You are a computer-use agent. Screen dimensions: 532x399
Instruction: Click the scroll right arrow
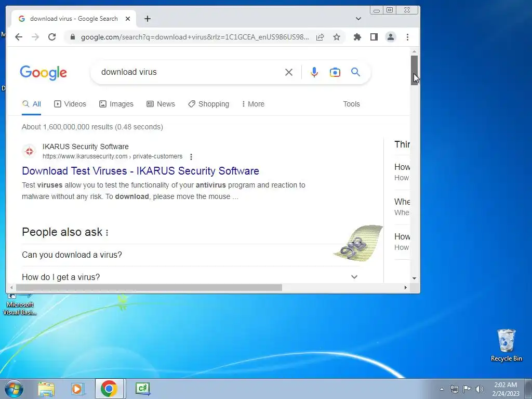(x=405, y=288)
